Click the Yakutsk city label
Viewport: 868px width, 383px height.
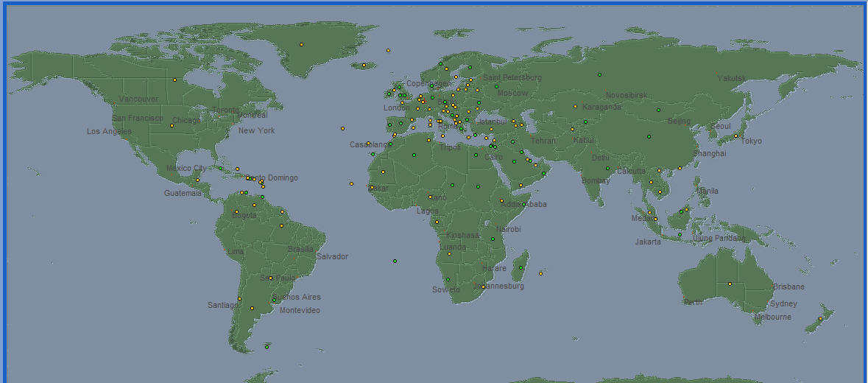[731, 79]
